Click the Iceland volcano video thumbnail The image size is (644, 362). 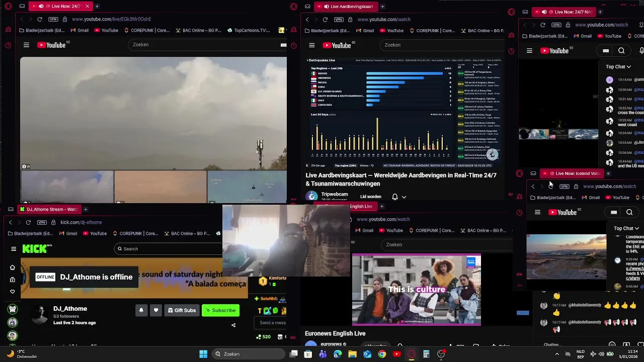pos(566,257)
